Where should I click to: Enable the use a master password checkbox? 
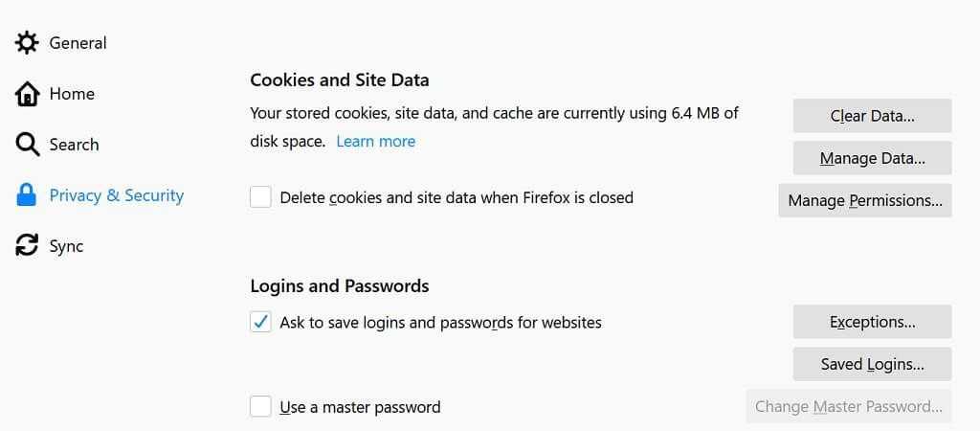coord(260,406)
